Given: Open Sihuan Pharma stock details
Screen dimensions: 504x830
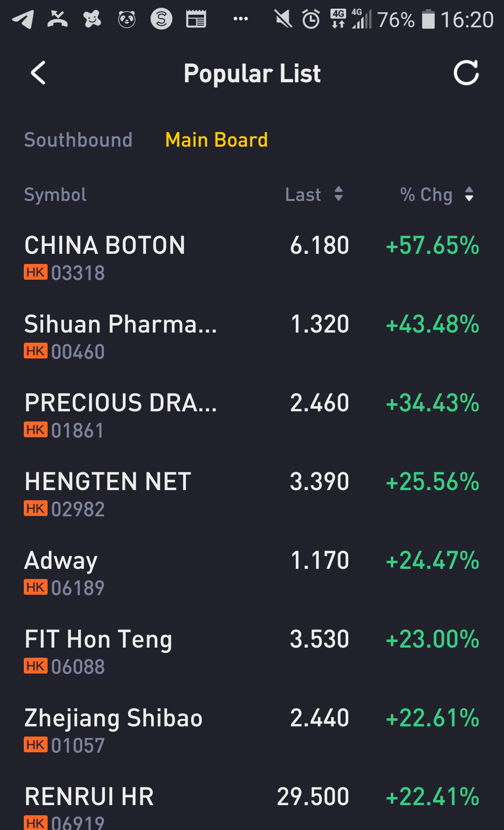Looking at the screenshot, I should [252, 336].
